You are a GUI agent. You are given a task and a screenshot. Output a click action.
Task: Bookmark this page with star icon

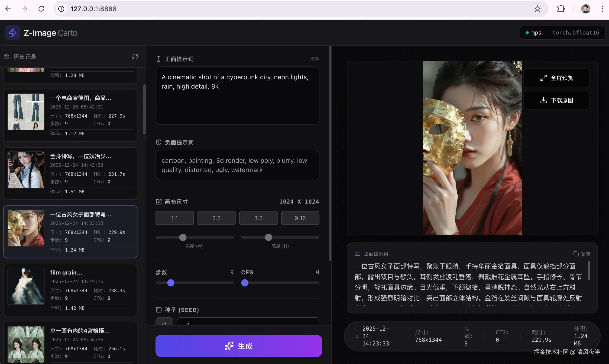(537, 9)
